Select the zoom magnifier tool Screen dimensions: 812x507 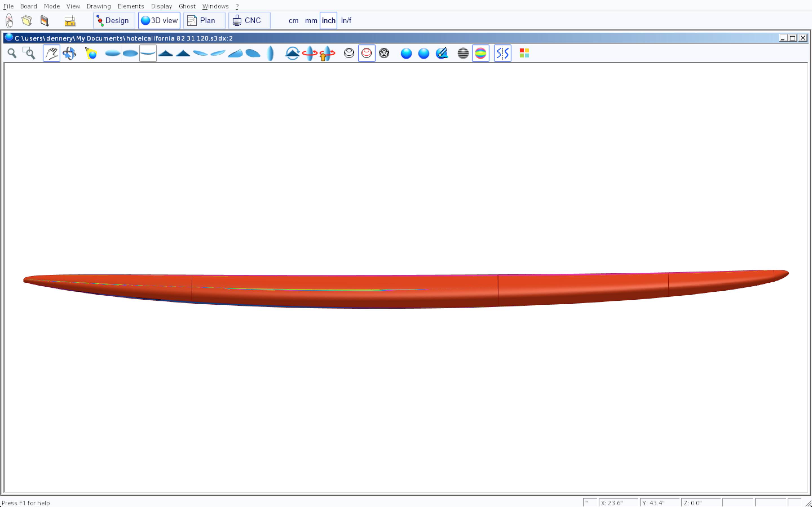pyautogui.click(x=12, y=53)
